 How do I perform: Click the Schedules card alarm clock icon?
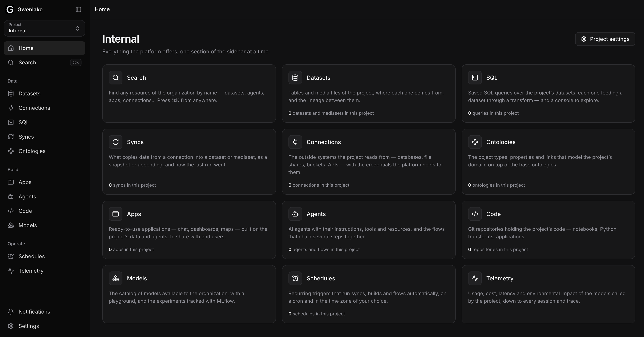(x=295, y=278)
